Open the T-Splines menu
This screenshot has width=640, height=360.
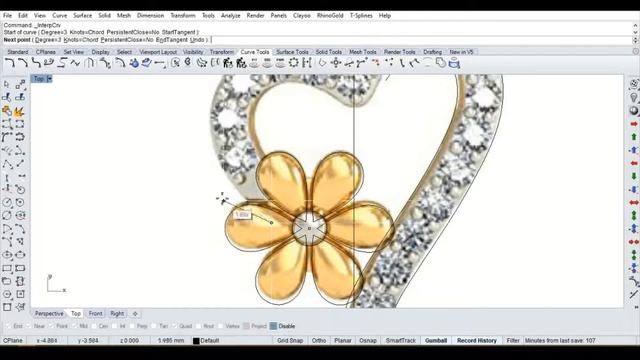pyautogui.click(x=361, y=16)
